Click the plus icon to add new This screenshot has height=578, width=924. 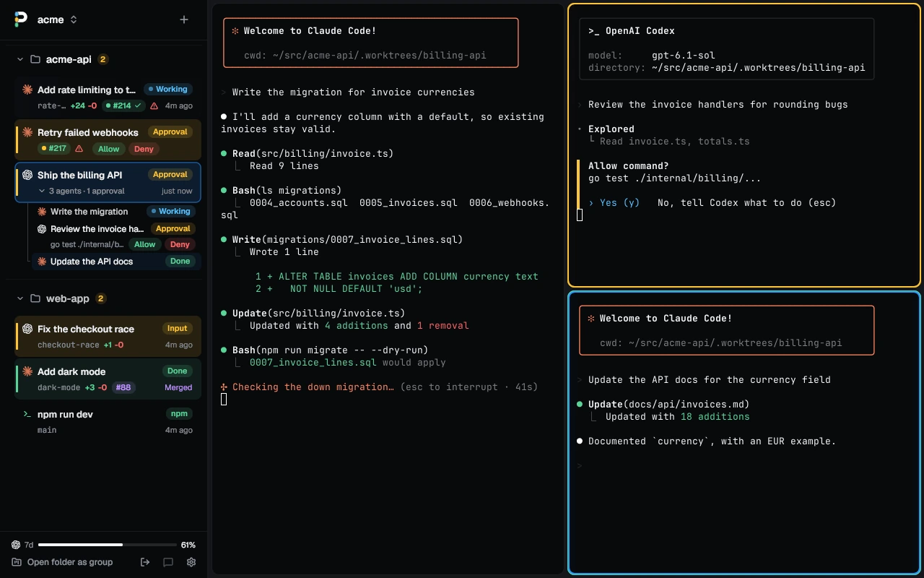click(184, 20)
